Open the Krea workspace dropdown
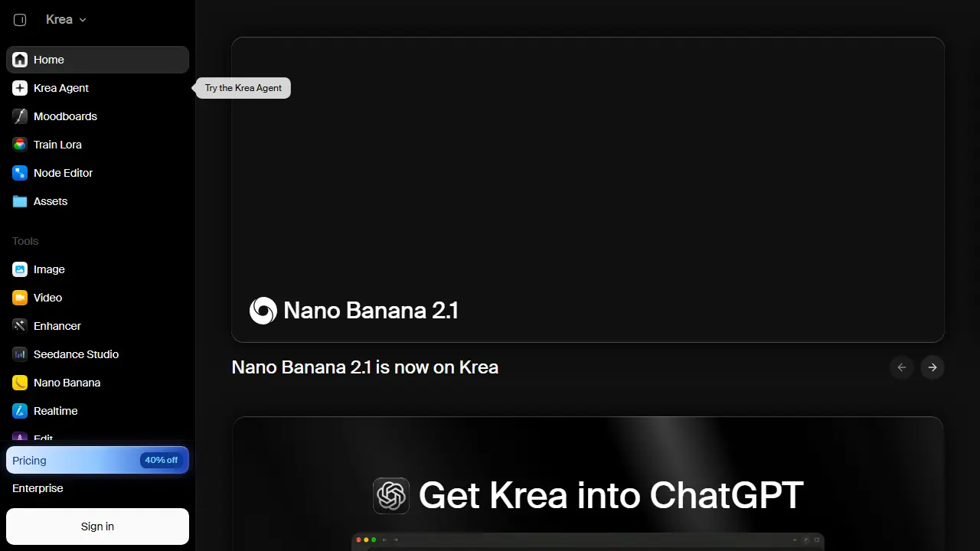980x551 pixels. click(66, 20)
